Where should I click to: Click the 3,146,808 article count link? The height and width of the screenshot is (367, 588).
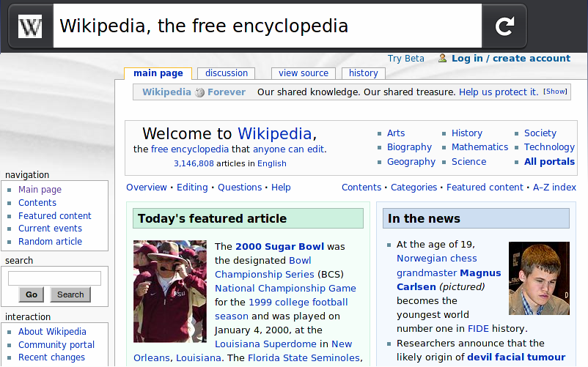tap(194, 163)
